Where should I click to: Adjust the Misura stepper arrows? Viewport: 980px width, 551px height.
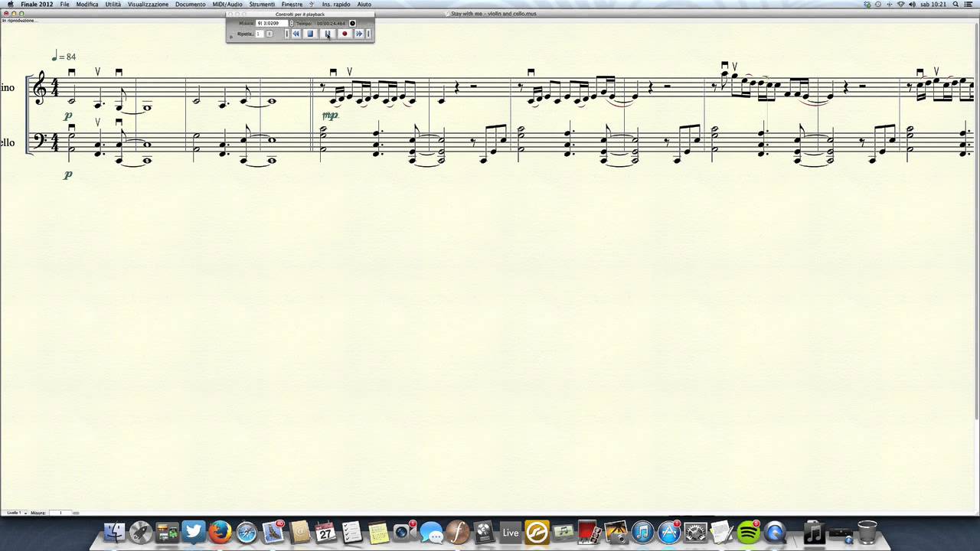point(292,23)
